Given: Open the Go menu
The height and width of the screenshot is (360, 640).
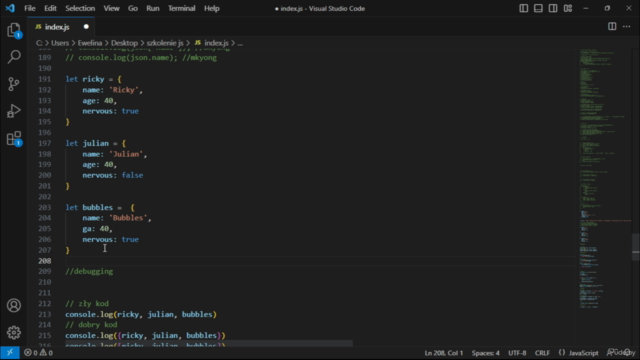Looking at the screenshot, I should pos(133,8).
